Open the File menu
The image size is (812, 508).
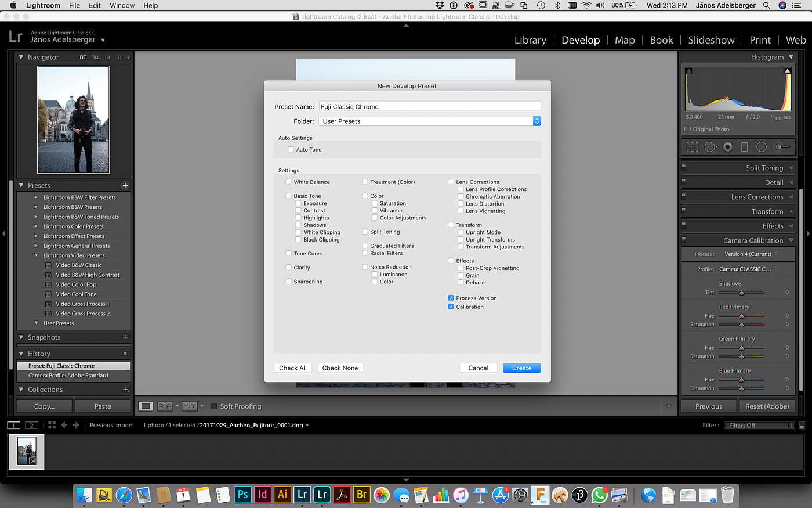pos(74,5)
